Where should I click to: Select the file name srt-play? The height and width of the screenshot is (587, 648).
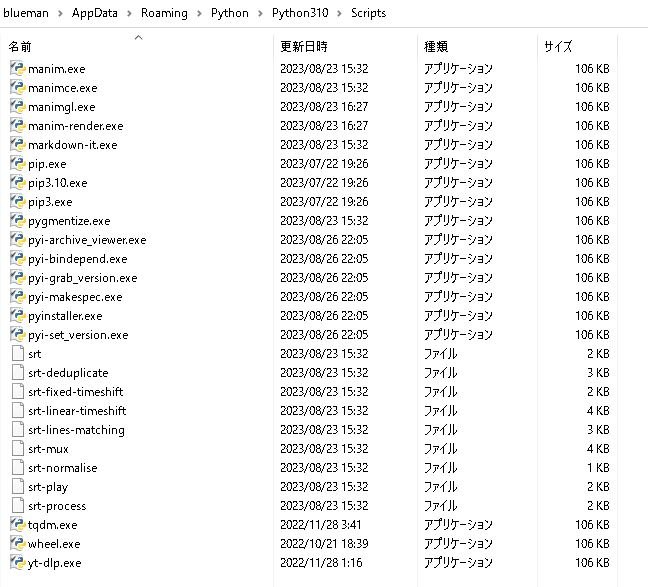(48, 487)
